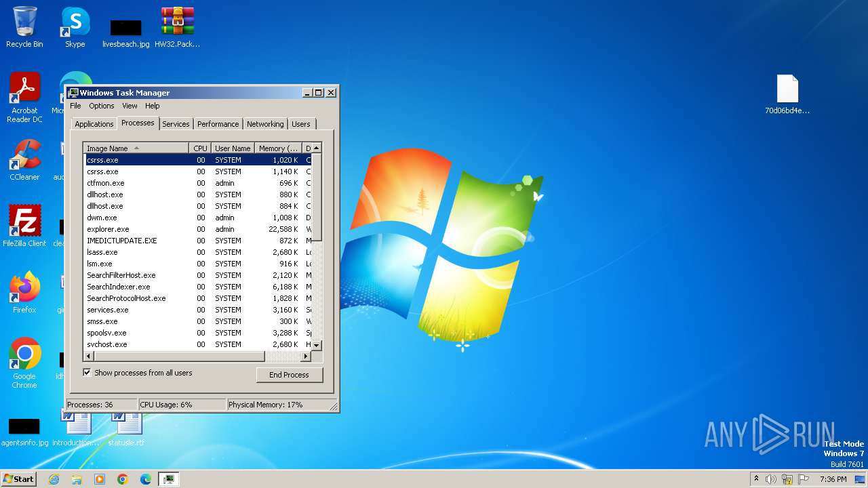The height and width of the screenshot is (488, 868).
Task: Open the Help menu
Action: 153,106
